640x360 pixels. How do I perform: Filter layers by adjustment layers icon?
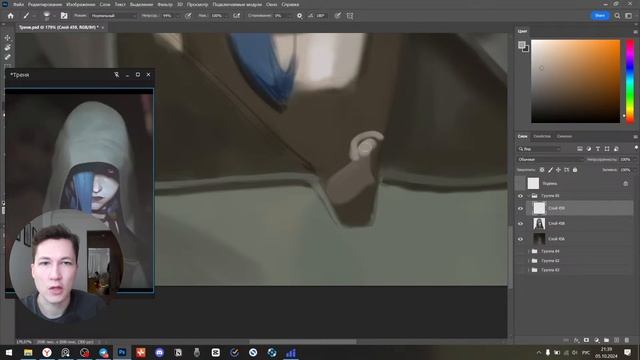[589, 149]
